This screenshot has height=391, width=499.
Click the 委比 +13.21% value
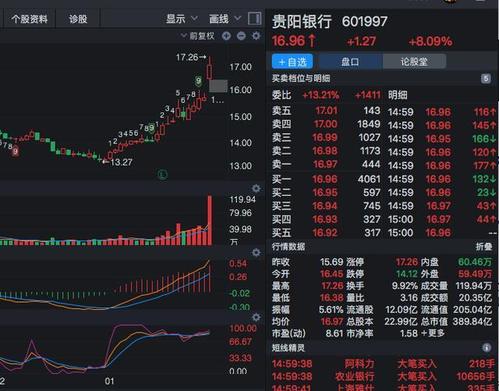(x=320, y=95)
